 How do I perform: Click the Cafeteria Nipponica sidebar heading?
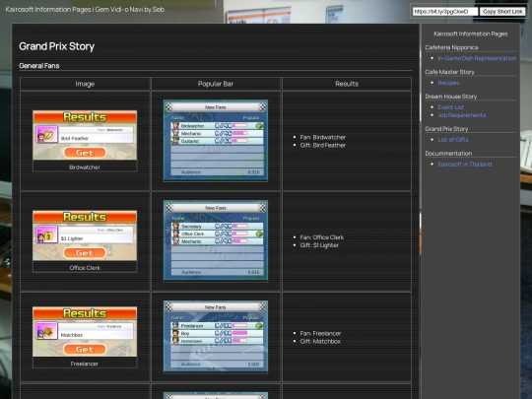pyautogui.click(x=451, y=47)
